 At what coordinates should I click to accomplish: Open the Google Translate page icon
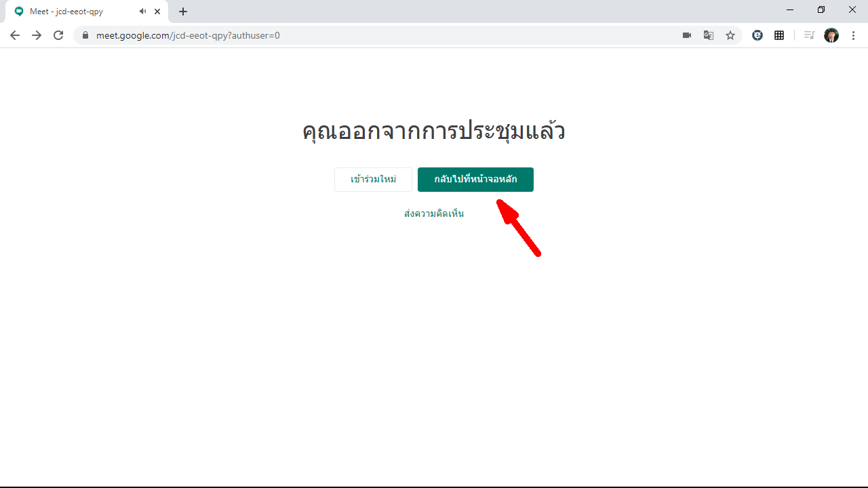(709, 35)
